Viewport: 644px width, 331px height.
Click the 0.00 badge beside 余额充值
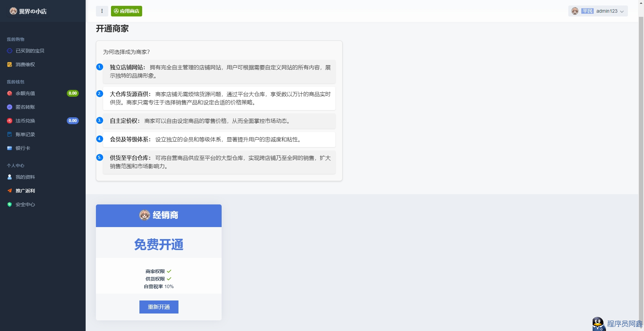(x=73, y=93)
